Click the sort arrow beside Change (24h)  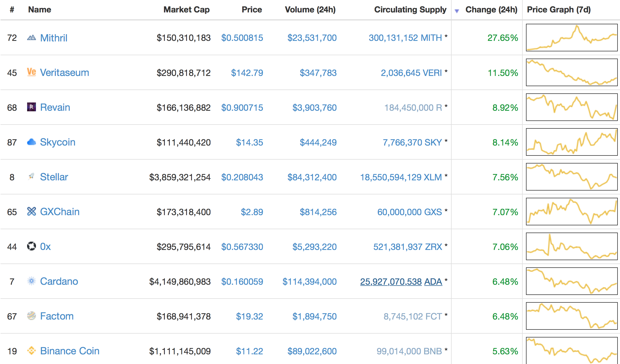[x=457, y=11]
